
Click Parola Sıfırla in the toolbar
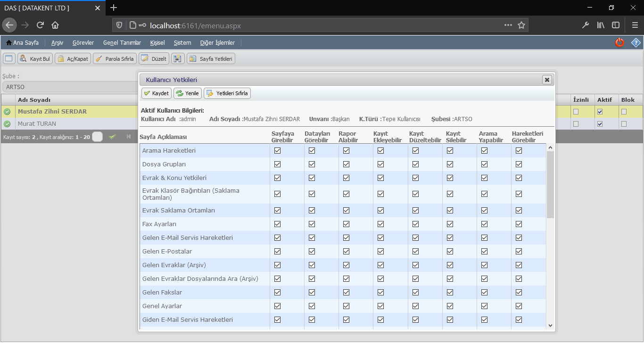[115, 59]
